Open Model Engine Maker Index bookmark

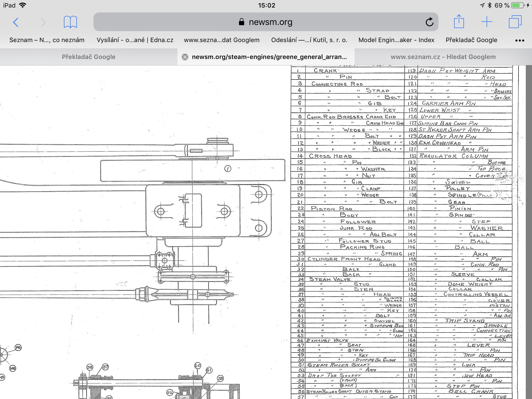(396, 40)
